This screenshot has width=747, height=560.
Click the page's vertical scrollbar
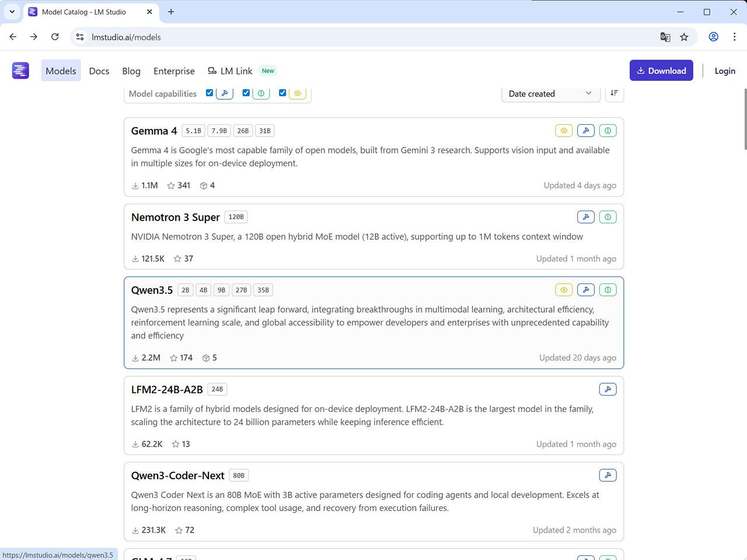click(745, 120)
